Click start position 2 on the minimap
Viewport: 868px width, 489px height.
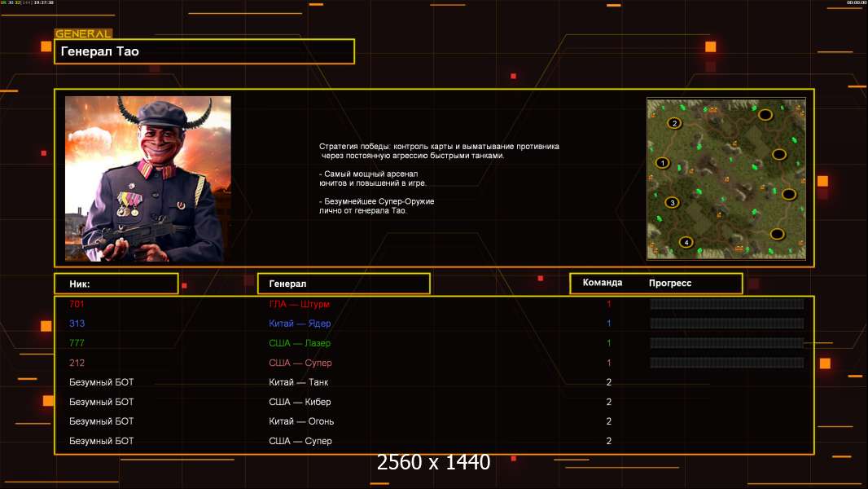[673, 123]
